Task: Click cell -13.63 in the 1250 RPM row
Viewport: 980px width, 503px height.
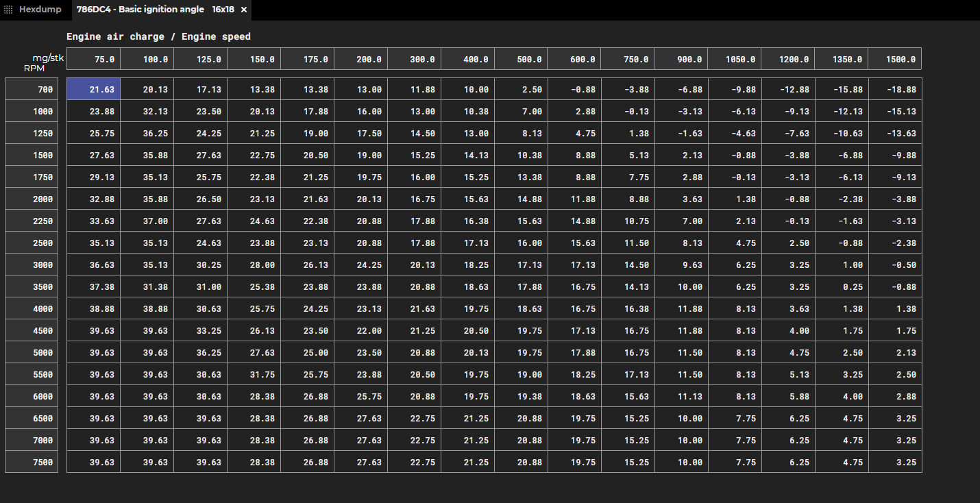Action: 895,133
